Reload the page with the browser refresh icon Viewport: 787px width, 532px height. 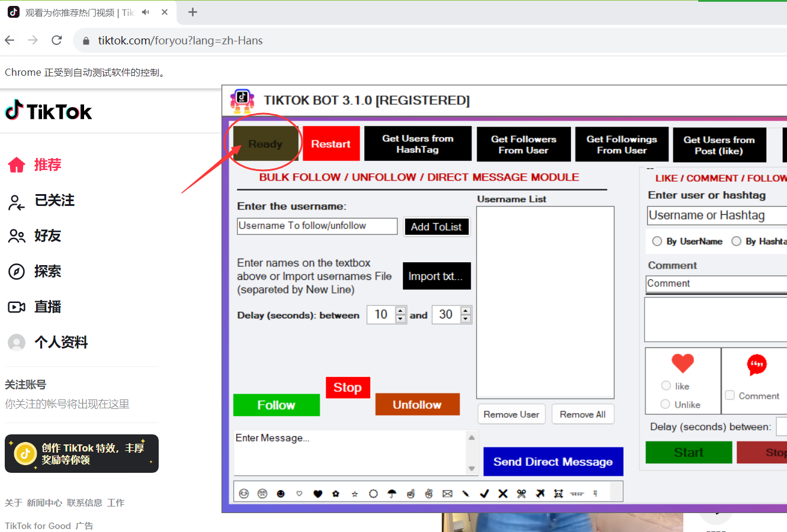(x=57, y=40)
